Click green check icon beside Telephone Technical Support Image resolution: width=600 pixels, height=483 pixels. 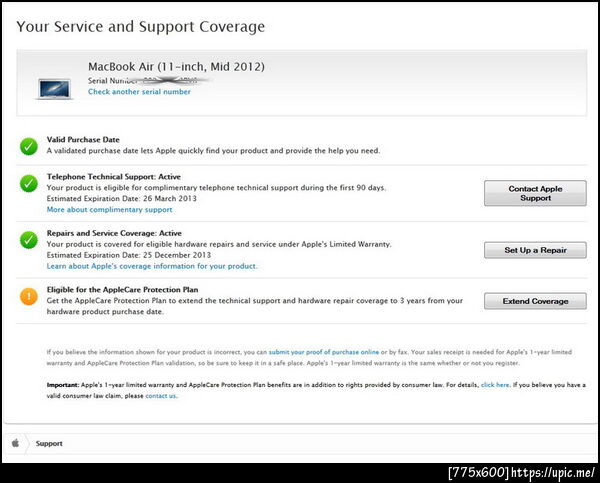[x=29, y=184]
